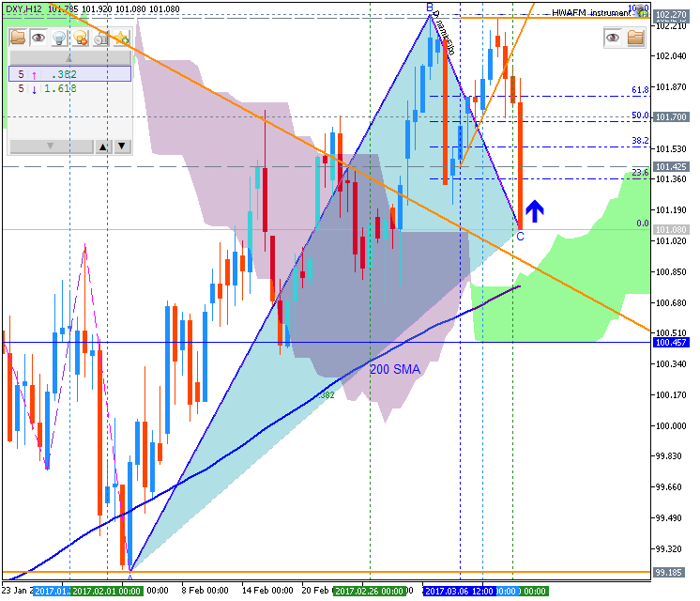Click the 23.6 Fibonacci level label
Screen dimensions: 700x601
tap(640, 173)
